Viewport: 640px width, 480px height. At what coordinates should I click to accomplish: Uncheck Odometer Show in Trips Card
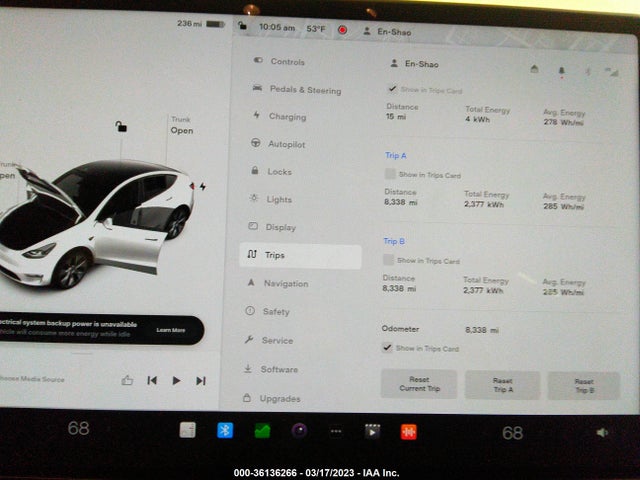(387, 348)
